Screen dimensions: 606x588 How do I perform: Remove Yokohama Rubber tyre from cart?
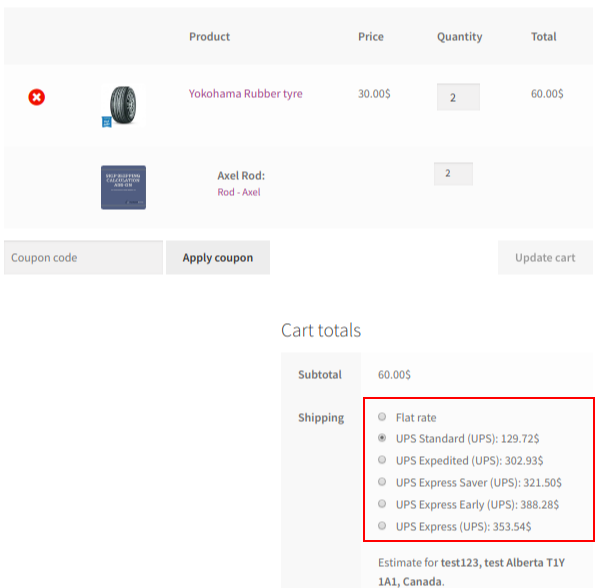36,97
